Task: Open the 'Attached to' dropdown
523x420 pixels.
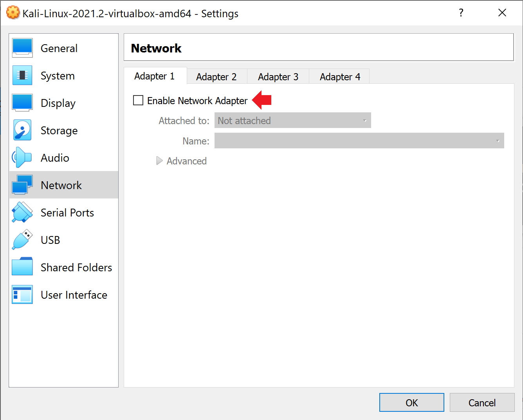Action: 292,120
